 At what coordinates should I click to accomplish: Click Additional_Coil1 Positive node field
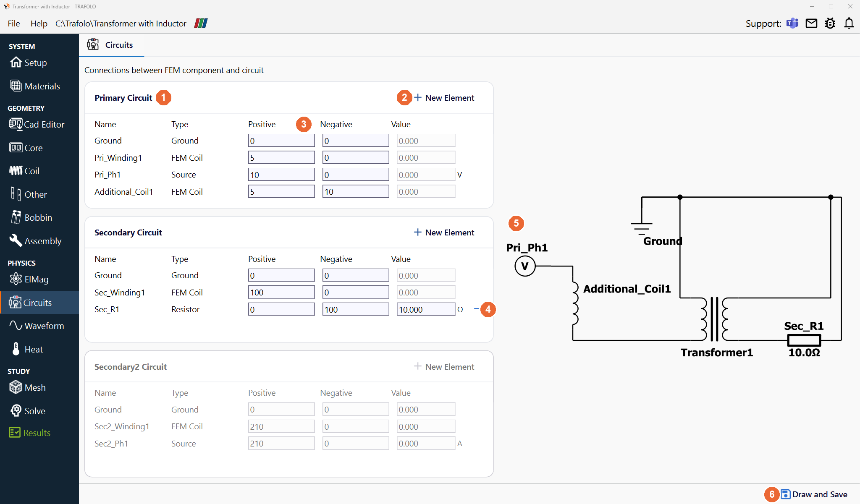click(281, 192)
